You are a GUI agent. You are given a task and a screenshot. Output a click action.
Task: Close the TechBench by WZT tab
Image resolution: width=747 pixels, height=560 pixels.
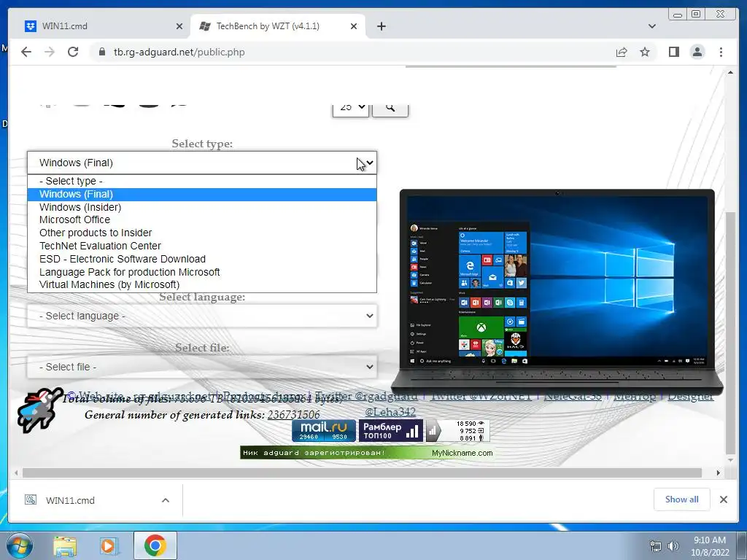[x=354, y=26]
